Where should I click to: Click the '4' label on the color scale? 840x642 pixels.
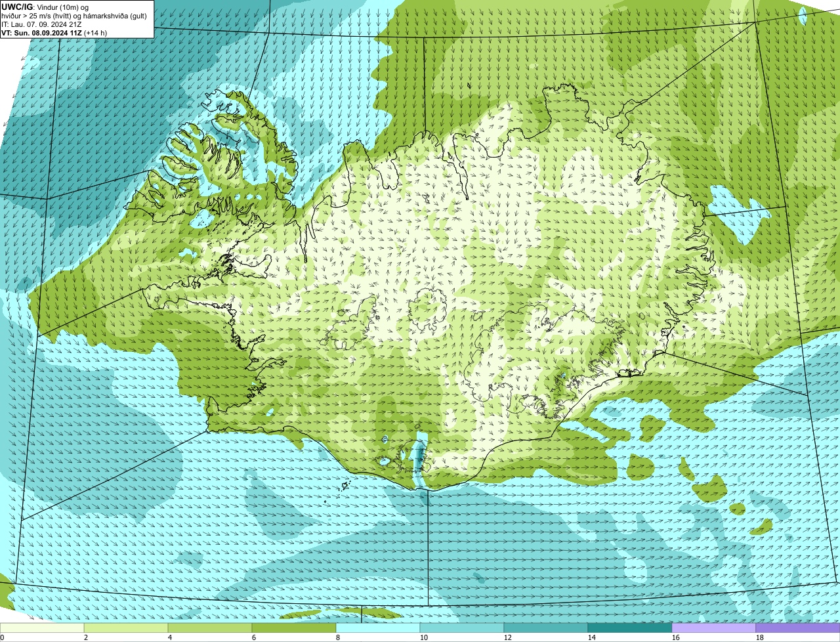pos(170,637)
